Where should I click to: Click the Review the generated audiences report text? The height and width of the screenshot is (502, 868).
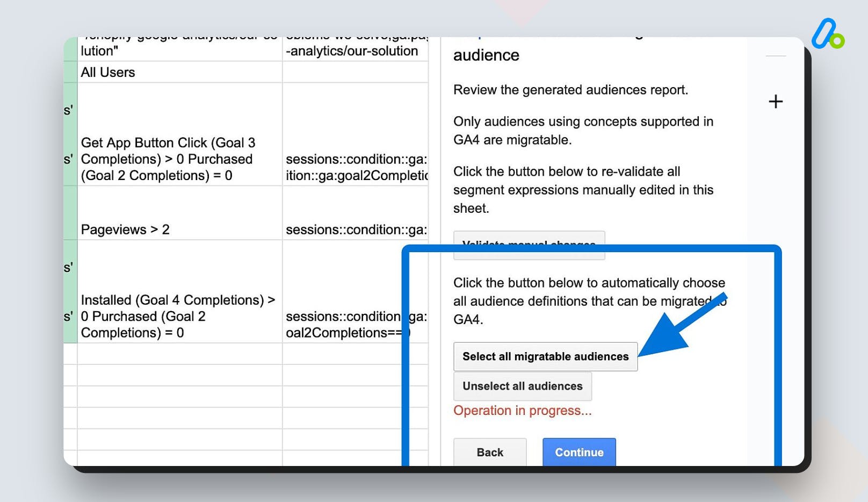click(570, 90)
